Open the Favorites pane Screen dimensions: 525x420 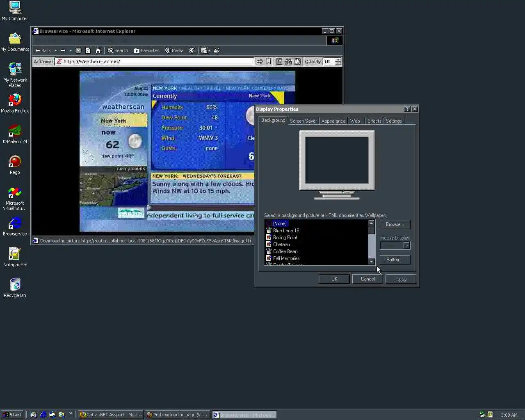point(146,50)
